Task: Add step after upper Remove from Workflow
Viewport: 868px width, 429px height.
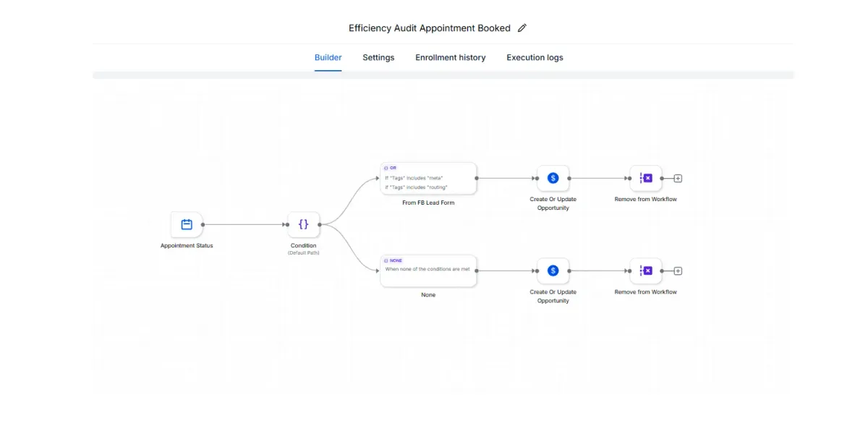Action: pyautogui.click(x=678, y=178)
